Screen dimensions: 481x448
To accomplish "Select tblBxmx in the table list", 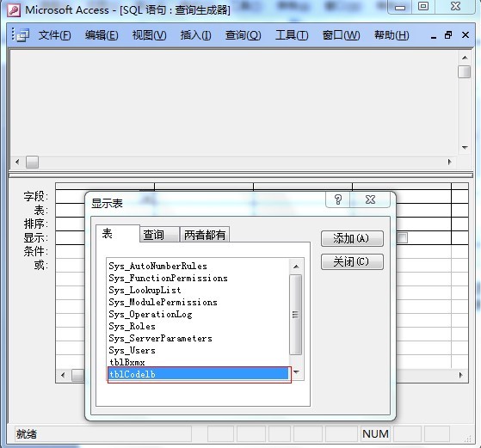I will point(127,363).
